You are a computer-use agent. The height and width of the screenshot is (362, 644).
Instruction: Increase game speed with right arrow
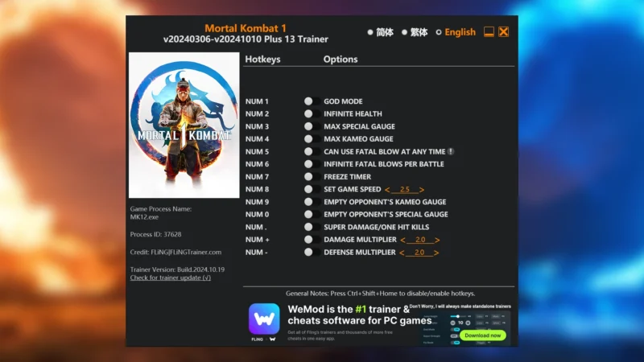[422, 190]
